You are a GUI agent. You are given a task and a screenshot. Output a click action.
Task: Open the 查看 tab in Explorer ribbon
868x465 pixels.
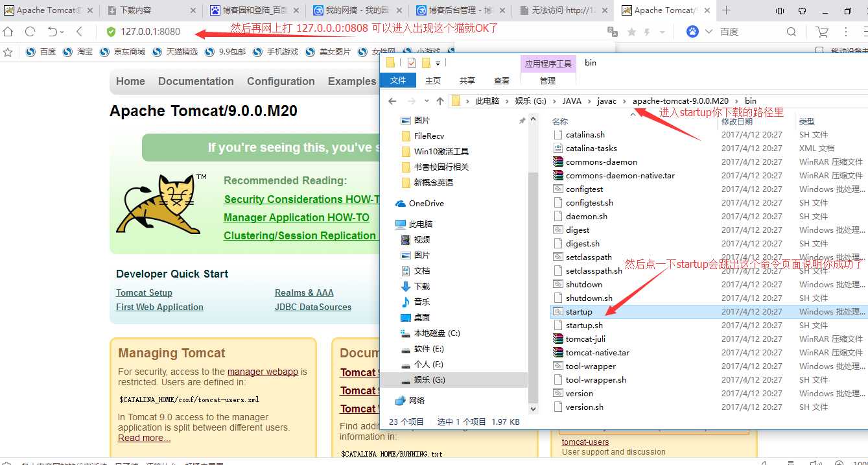click(502, 80)
